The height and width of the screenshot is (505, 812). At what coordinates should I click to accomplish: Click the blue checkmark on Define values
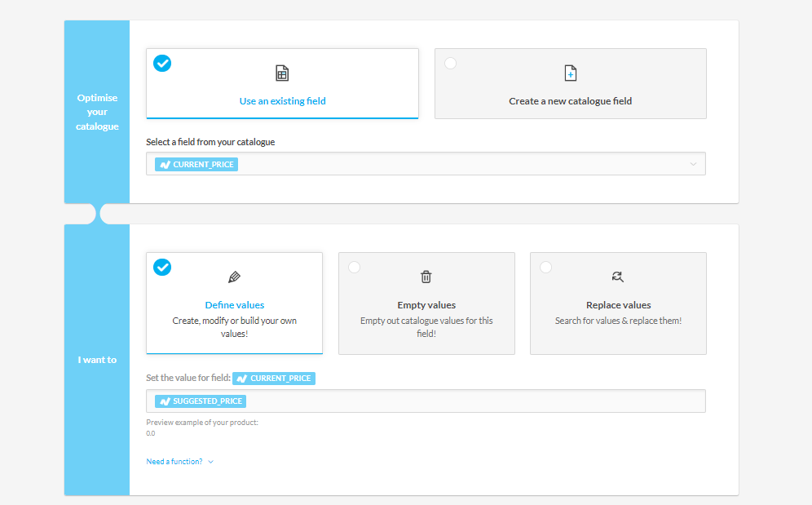[163, 267]
